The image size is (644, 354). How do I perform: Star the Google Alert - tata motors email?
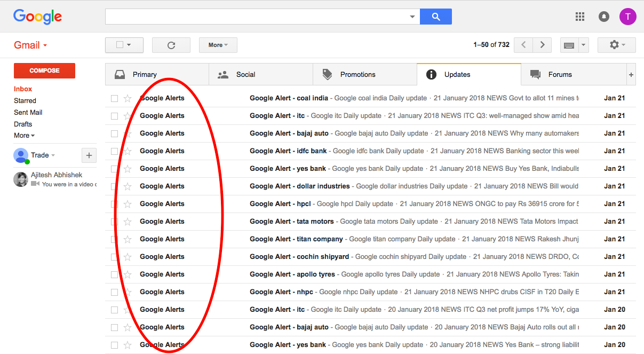[x=128, y=221]
